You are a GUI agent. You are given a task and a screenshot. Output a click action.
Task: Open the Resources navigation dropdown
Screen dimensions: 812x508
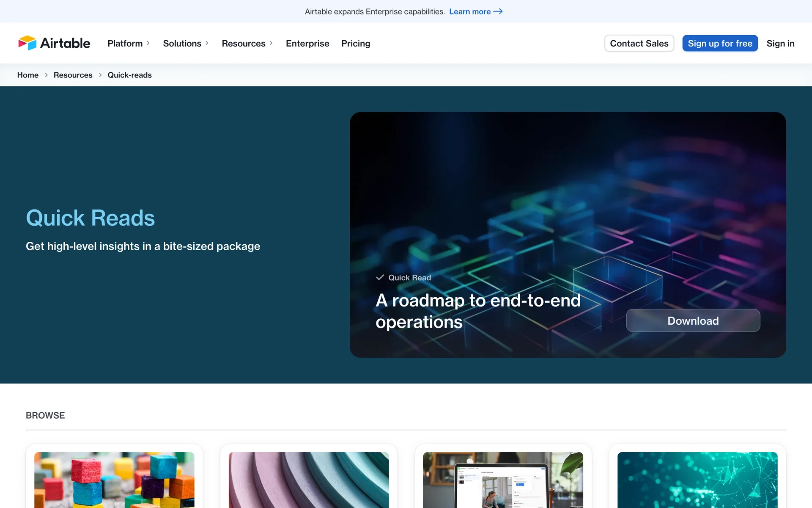(247, 43)
